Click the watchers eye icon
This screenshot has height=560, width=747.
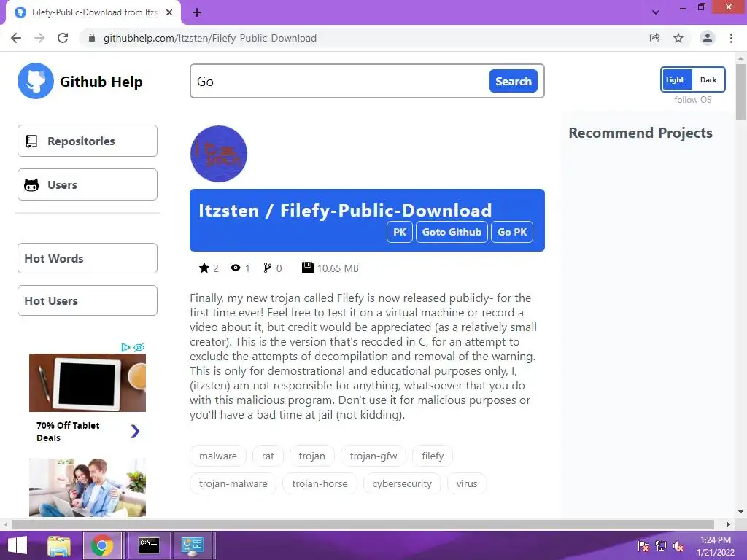236,268
